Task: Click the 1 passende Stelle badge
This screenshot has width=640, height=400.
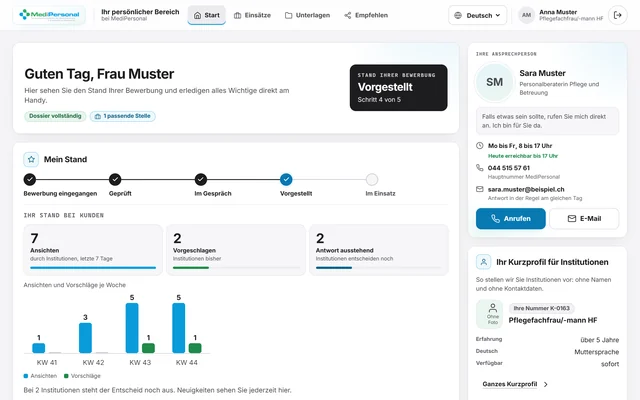Action: 123,116
